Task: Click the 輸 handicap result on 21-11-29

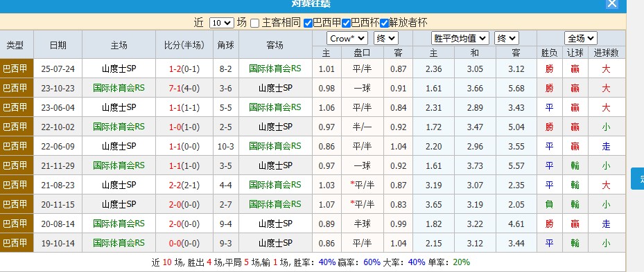Action: click(575, 165)
